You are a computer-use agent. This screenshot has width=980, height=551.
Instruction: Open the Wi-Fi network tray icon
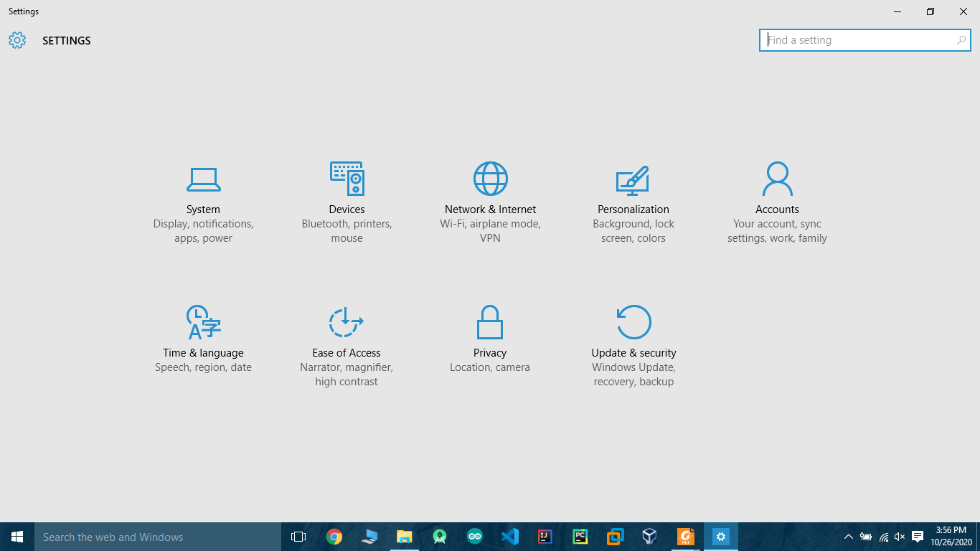point(883,537)
